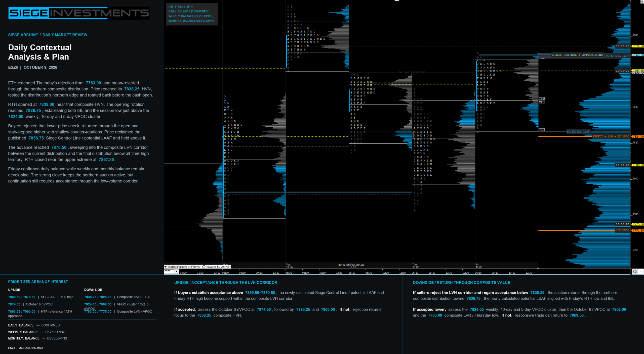Click the Tue 10-06 date axis label
Viewport: 644px width, 354px height.
coord(289,266)
